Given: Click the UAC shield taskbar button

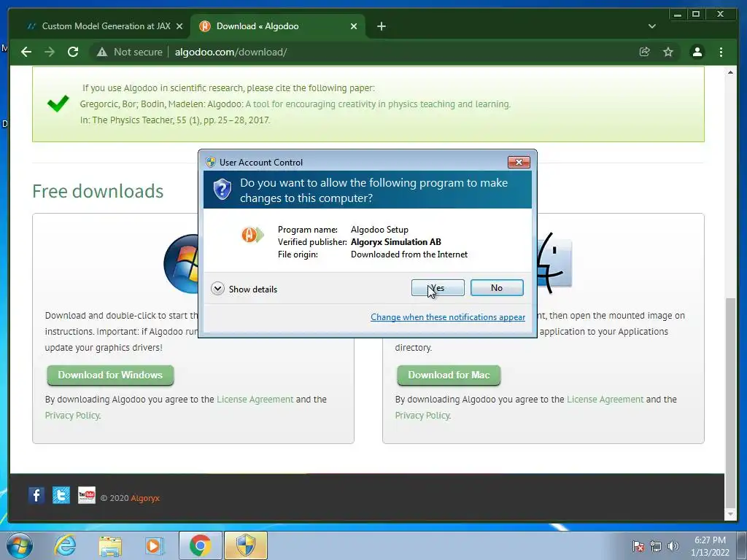Looking at the screenshot, I should click(245, 545).
